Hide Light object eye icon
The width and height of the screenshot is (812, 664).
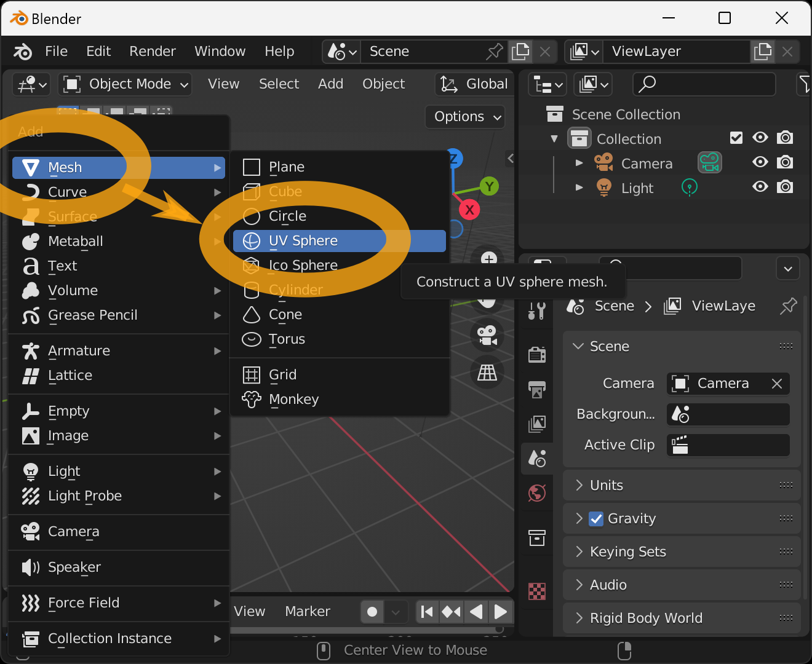pyautogui.click(x=760, y=187)
